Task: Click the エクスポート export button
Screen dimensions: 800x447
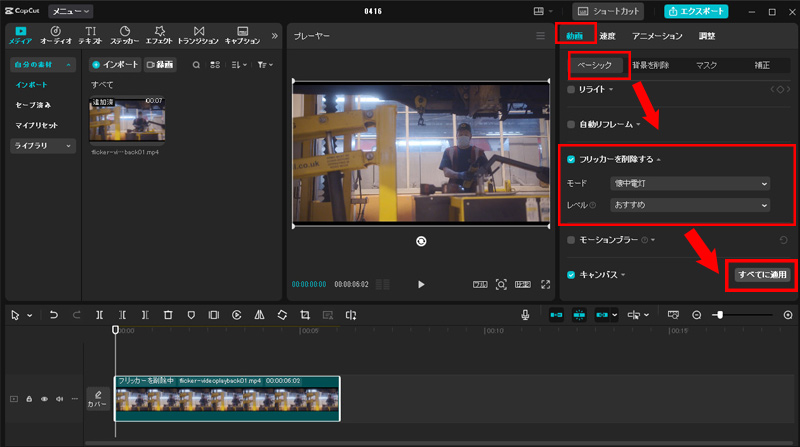Action: pos(697,11)
